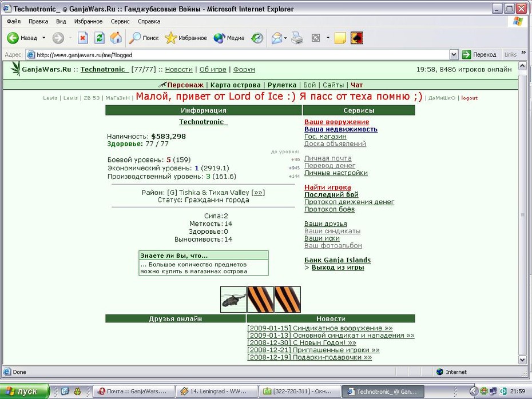This screenshot has width=532, height=399.
Task: Open Favorites (Избранное) star icon
Action: pyautogui.click(x=170, y=38)
